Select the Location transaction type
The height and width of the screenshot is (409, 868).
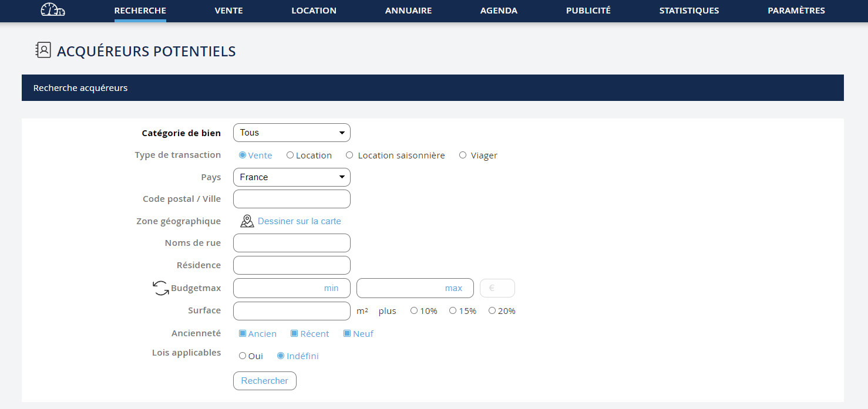click(290, 156)
